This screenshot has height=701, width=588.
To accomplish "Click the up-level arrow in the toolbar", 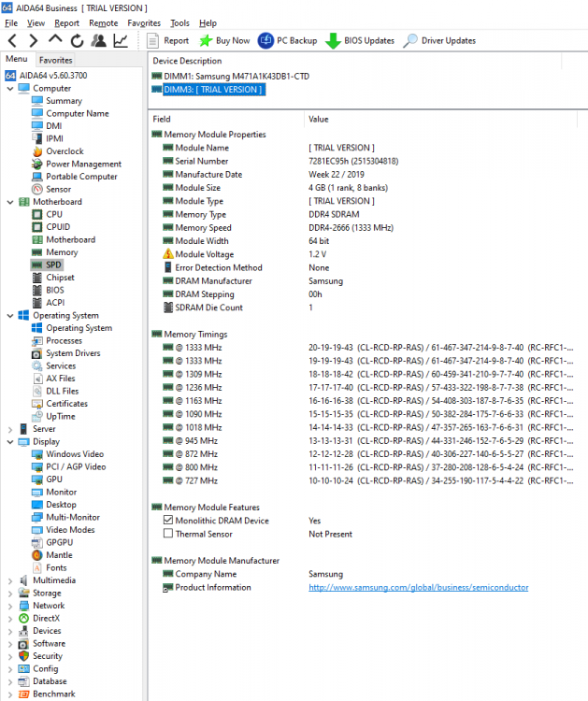I will pyautogui.click(x=55, y=40).
